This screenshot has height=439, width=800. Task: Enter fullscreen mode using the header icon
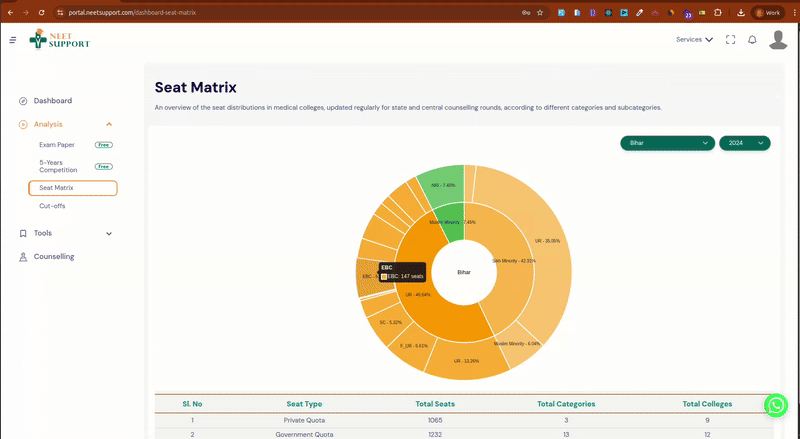pos(730,40)
